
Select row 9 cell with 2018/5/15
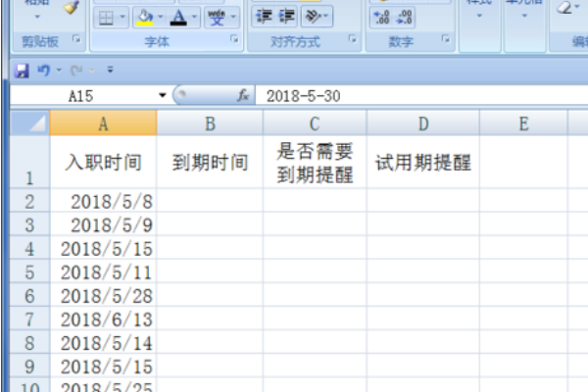coord(104,367)
